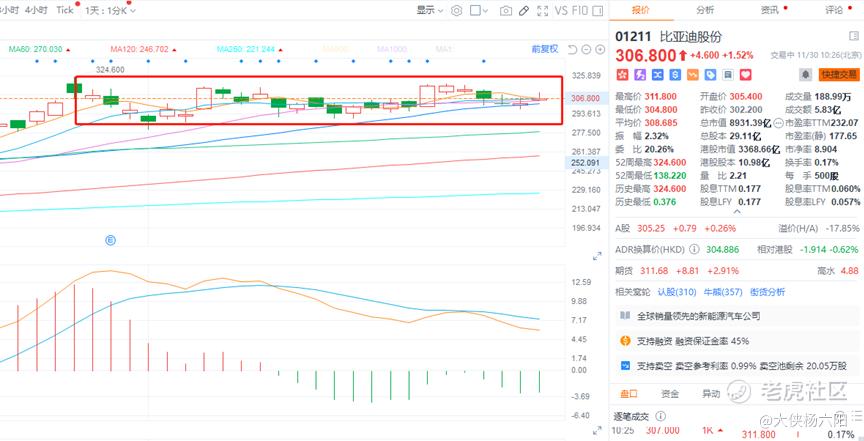Zoom out chart with minus icon
Viewport: 864px width, 441px height.
[x=586, y=50]
